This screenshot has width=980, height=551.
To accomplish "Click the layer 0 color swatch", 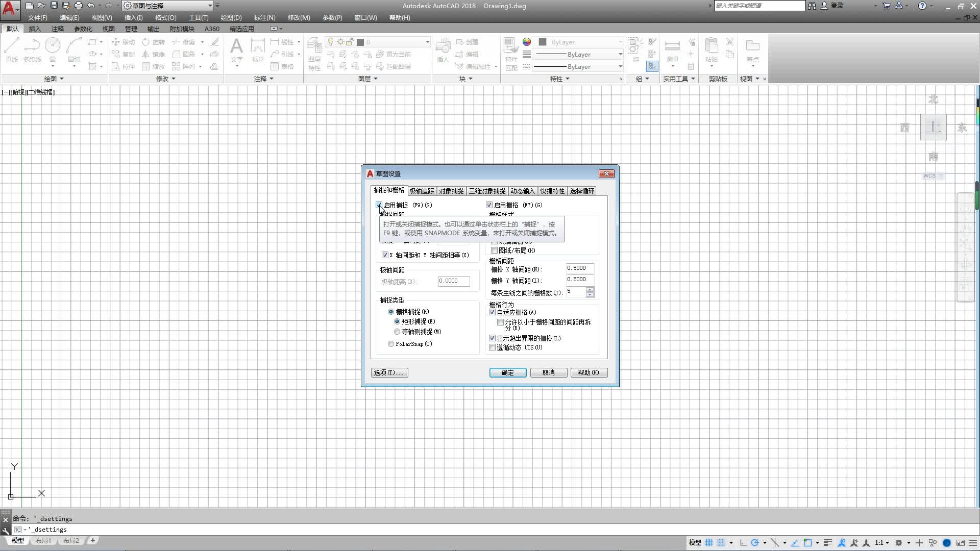I will coord(360,42).
